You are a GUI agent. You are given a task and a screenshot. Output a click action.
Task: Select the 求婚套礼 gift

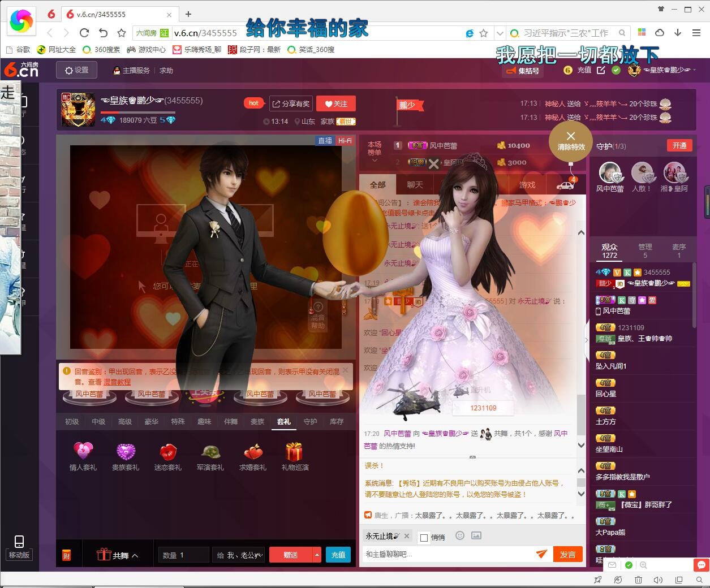pyautogui.click(x=253, y=456)
